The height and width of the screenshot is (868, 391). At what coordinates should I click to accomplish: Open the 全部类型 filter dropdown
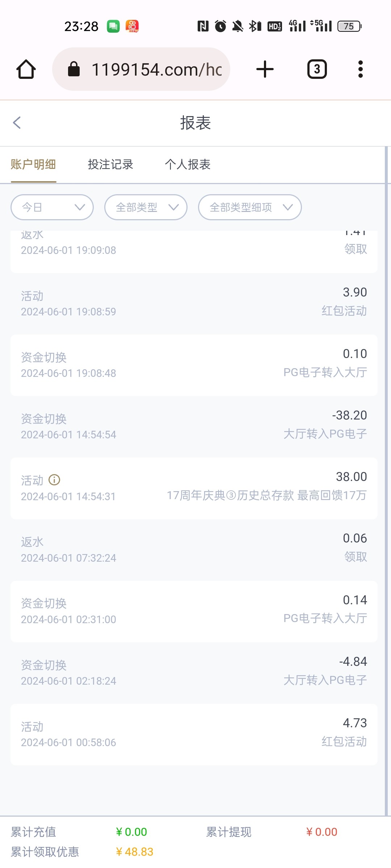click(x=146, y=207)
